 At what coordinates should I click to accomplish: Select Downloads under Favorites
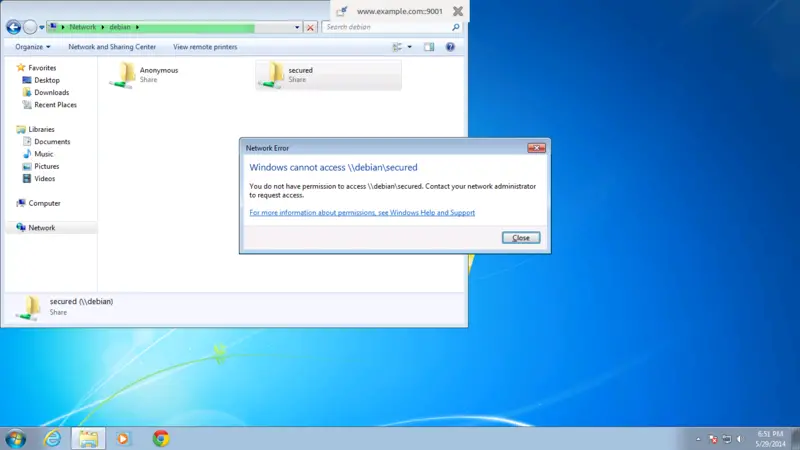click(x=51, y=92)
